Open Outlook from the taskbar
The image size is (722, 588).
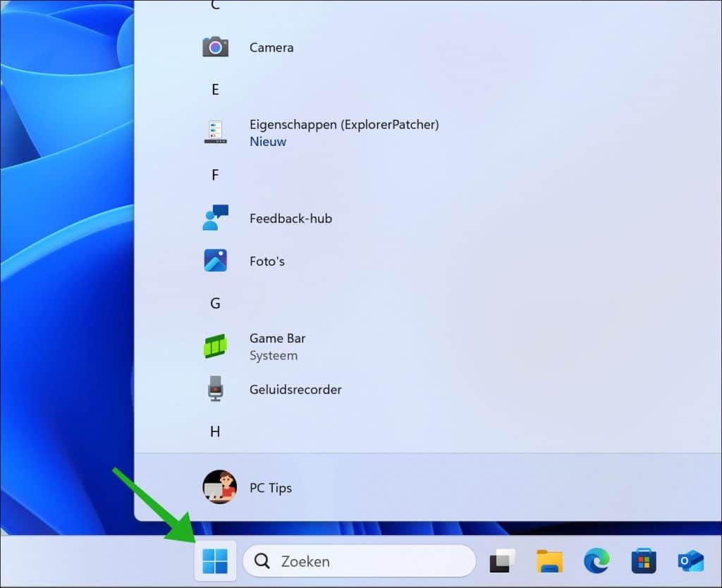point(690,561)
